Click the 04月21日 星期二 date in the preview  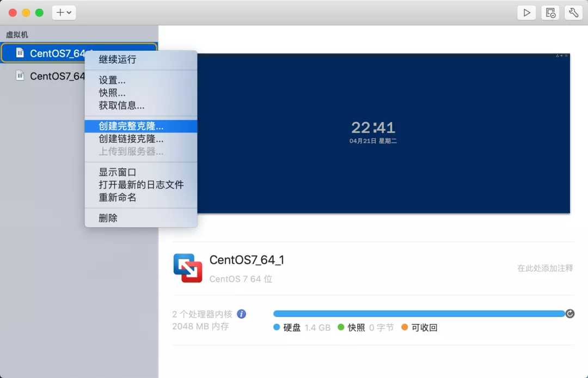(x=373, y=141)
